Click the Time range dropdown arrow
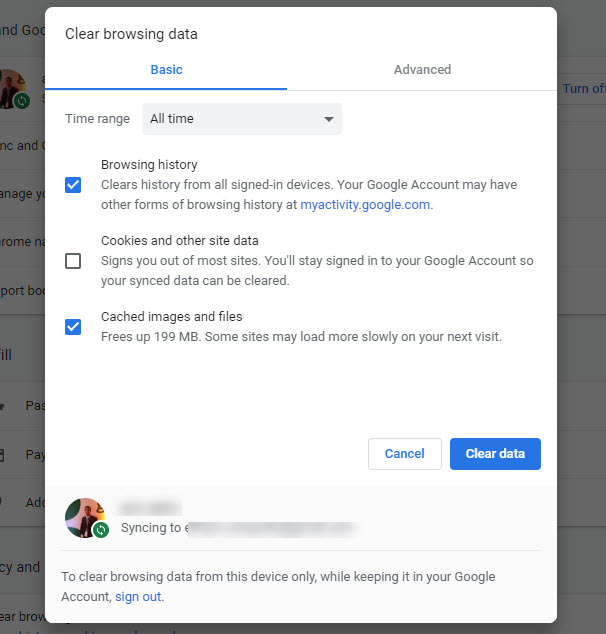Screen dimensions: 606x634 329,119
